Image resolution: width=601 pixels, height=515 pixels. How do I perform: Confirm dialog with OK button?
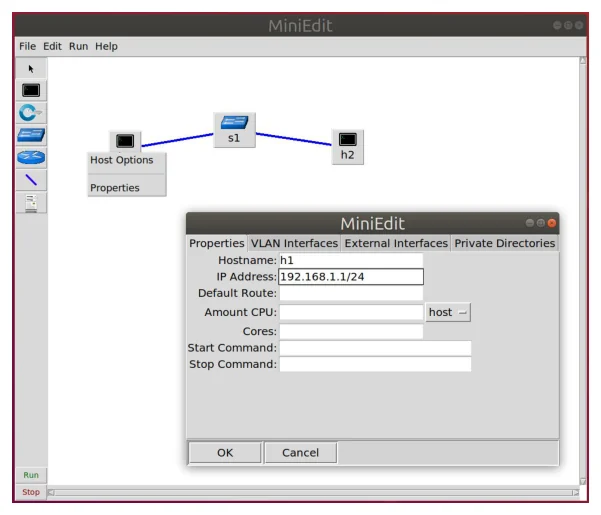tap(225, 453)
